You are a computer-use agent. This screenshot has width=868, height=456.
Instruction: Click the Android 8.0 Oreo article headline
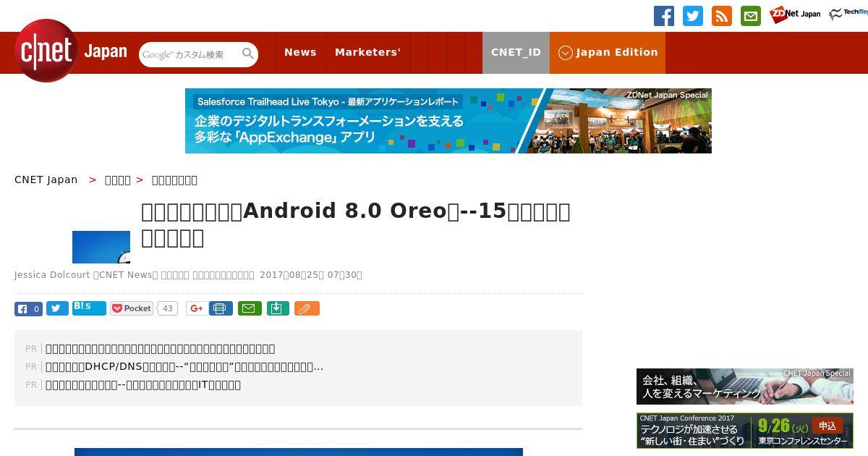[356, 224]
